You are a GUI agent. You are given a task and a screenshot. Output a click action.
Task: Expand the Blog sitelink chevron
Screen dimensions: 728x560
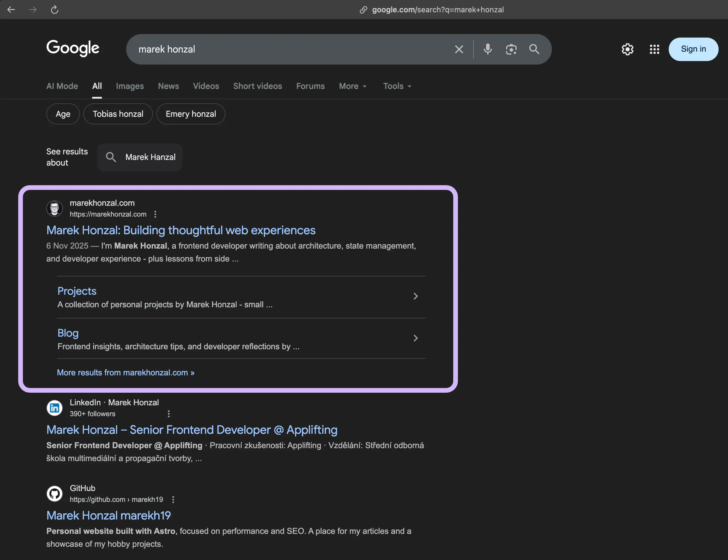415,338
